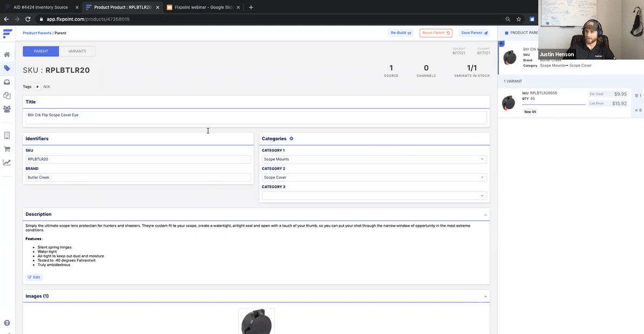Viewport: 644px width, 334px height.
Task: Click the 'Silent spring hinges' feature text
Action: point(54,247)
